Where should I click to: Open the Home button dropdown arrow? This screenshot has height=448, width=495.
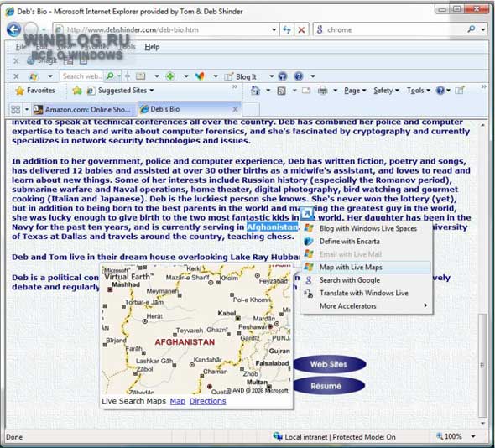tap(268, 91)
